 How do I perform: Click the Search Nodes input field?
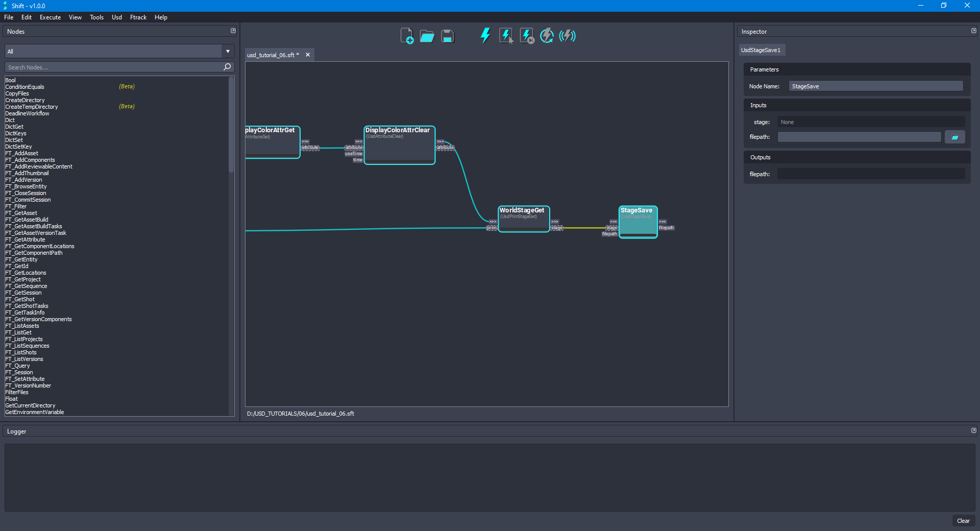click(x=112, y=67)
